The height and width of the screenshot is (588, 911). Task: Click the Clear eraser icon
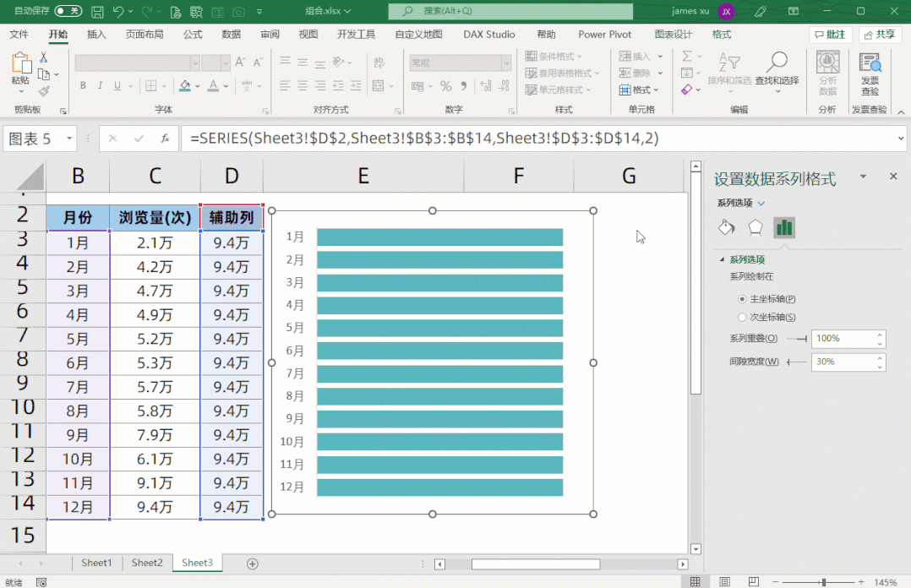point(687,90)
